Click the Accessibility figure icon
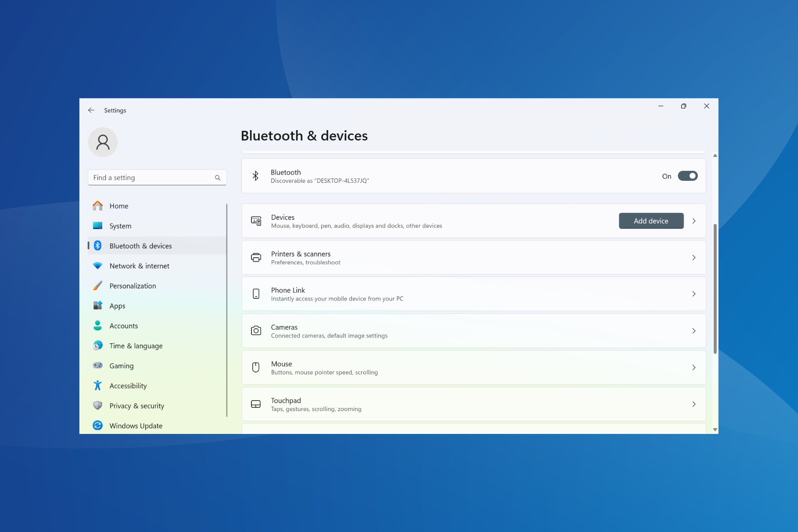Image resolution: width=798 pixels, height=532 pixels. pyautogui.click(x=98, y=385)
